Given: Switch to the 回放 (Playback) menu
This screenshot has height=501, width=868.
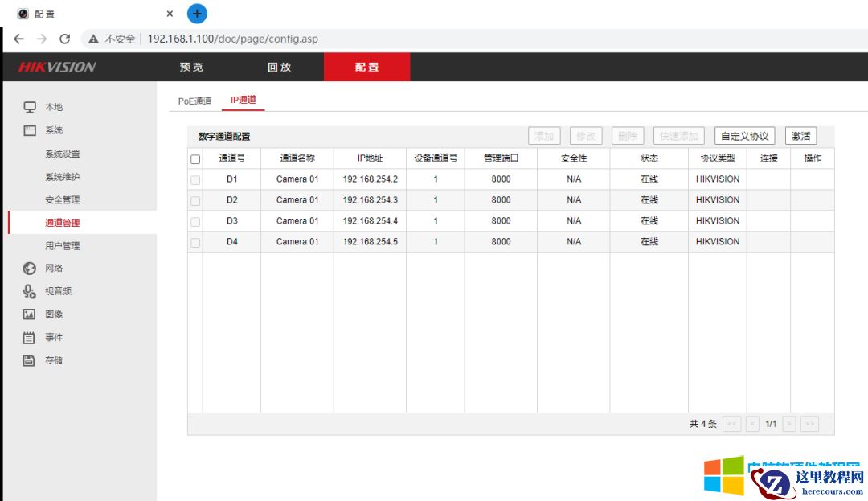Looking at the screenshot, I should [279, 68].
